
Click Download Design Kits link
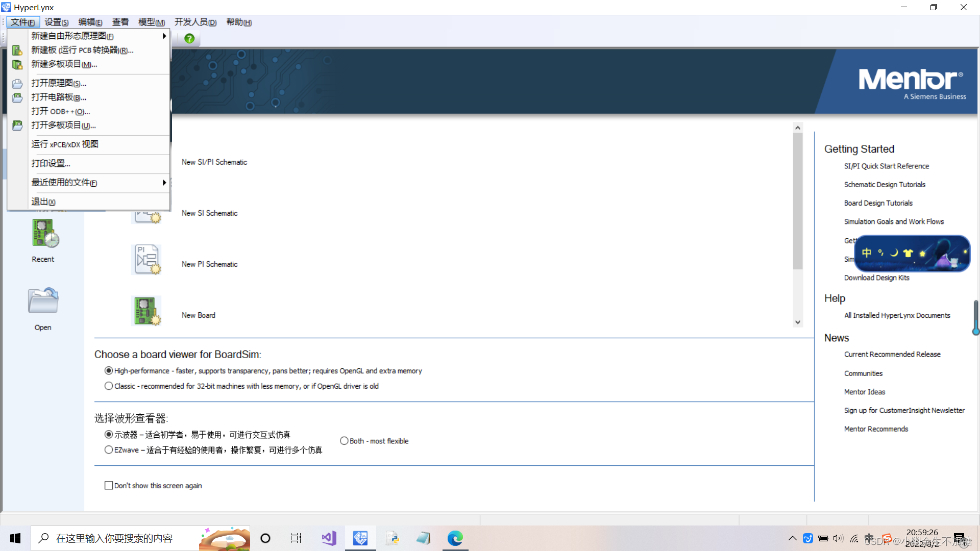pyautogui.click(x=876, y=278)
